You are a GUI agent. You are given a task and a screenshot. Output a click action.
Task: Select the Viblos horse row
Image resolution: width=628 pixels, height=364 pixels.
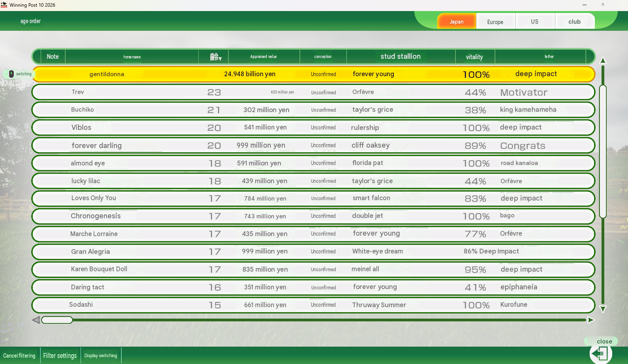point(313,128)
